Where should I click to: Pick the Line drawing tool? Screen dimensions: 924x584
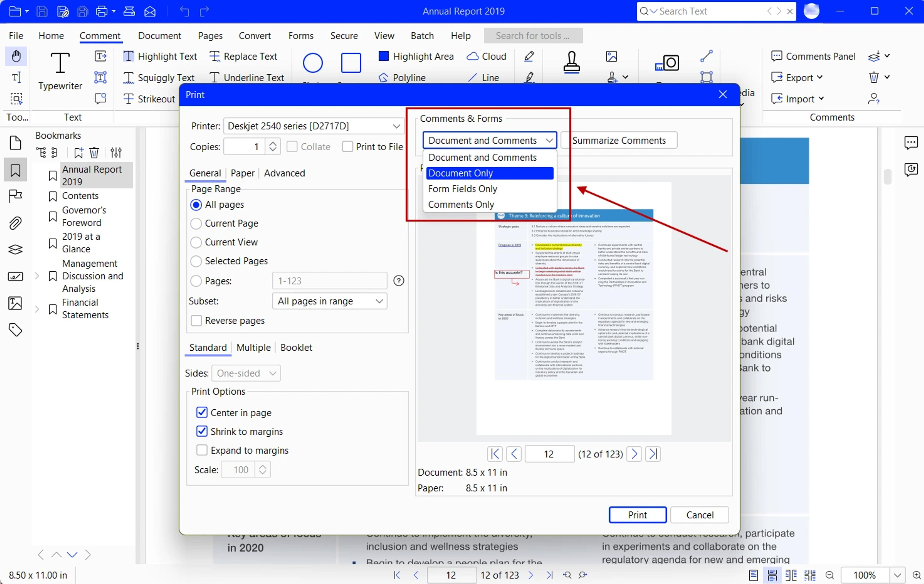pos(483,78)
